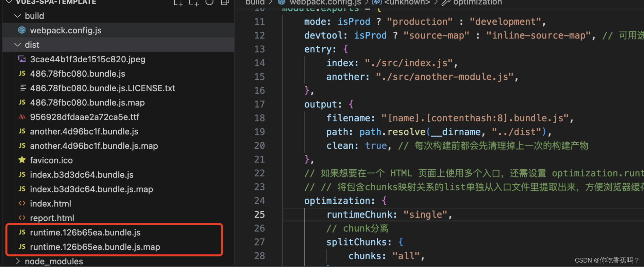Viewport: 644px width, 267px height.
Task: Click the JS icon of 486.78fbc080.bundle.js
Action: click(22, 74)
